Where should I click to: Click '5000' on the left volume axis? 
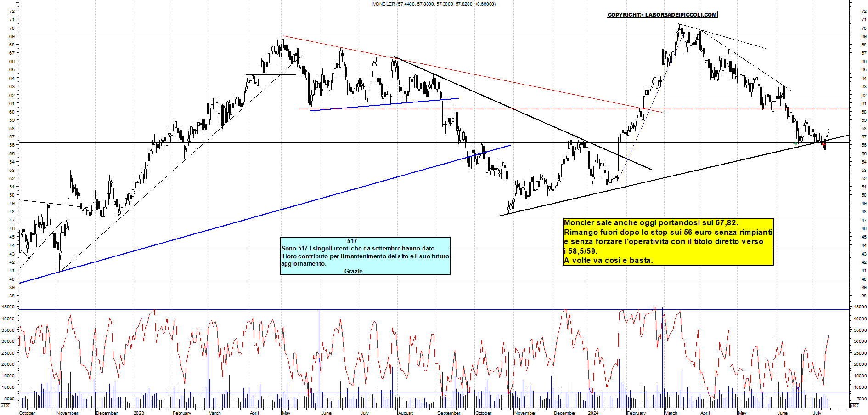(9, 398)
